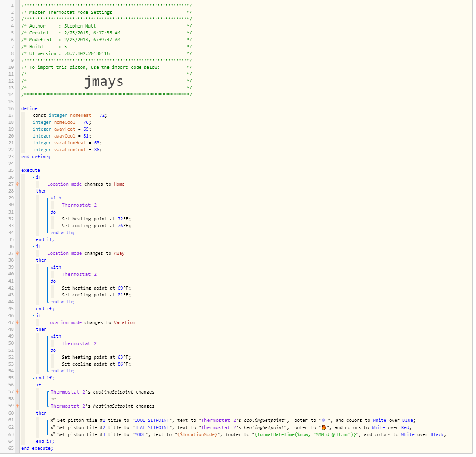Open 'Location mode changes to Away' condition

click(x=86, y=254)
